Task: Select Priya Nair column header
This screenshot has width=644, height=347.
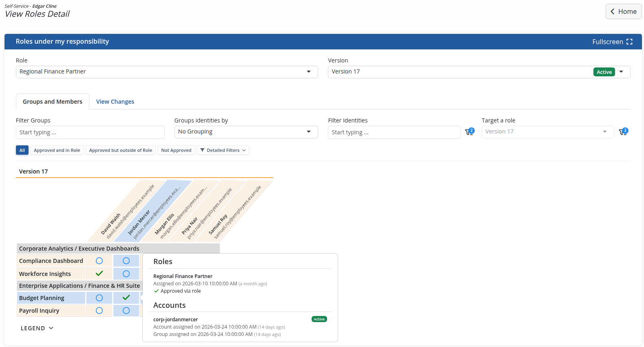Action: coord(206,211)
